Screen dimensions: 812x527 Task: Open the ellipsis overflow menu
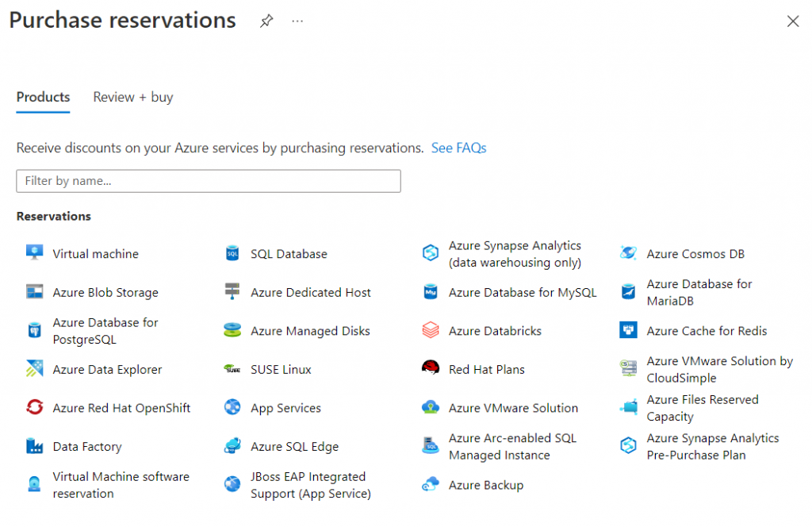297,21
